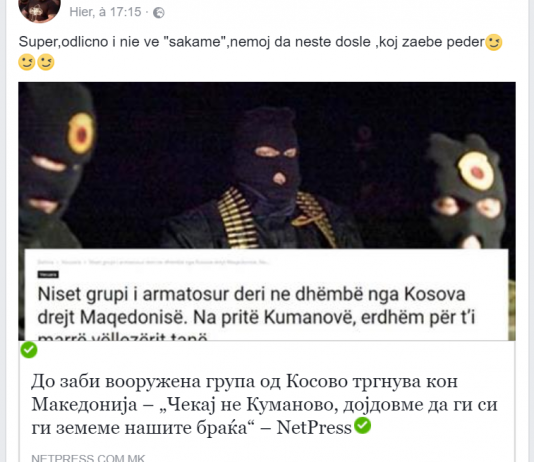This screenshot has width=534, height=462.
Task: Click the word NetPress in link title
Action: (x=314, y=428)
